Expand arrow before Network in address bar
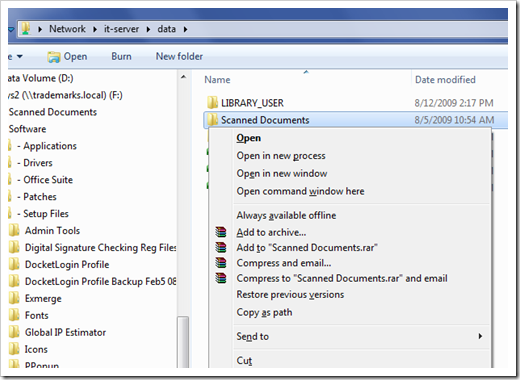The width and height of the screenshot is (520, 380). pos(40,29)
